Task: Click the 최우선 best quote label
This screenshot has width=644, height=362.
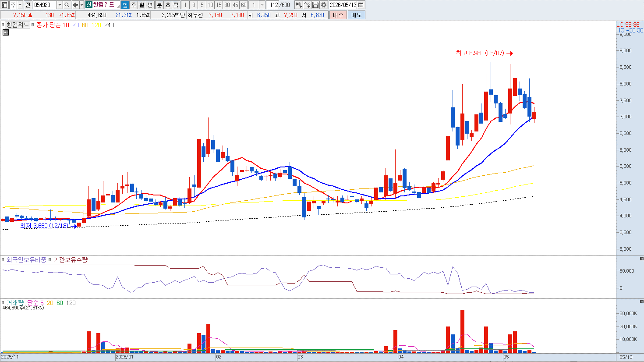Action: pos(195,15)
